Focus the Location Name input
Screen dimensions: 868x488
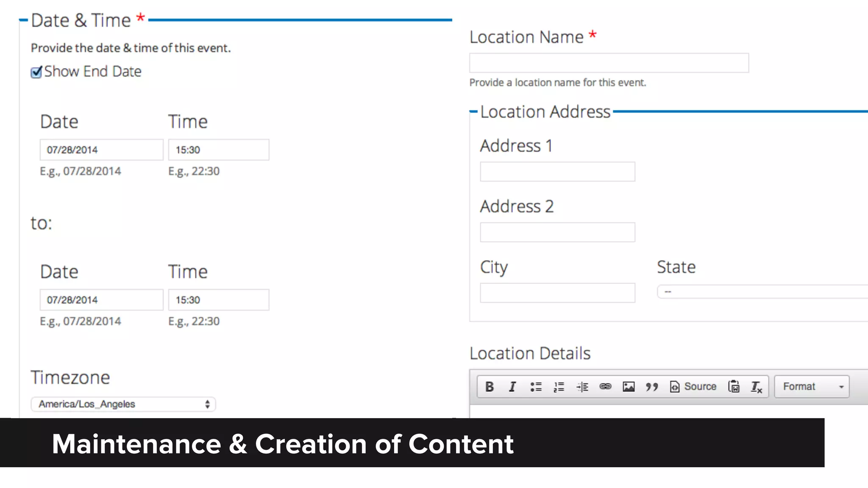pos(609,63)
